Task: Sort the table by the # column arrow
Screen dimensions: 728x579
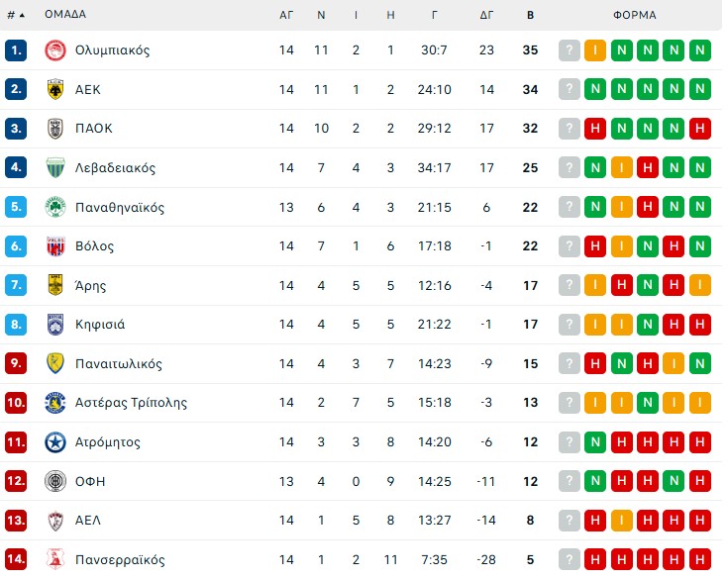Action: pyautogui.click(x=22, y=16)
